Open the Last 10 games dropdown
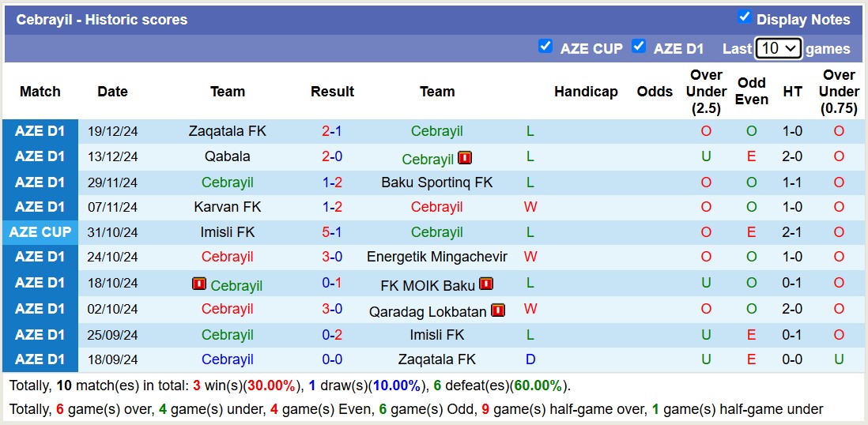The width and height of the screenshot is (868, 425). pyautogui.click(x=778, y=48)
